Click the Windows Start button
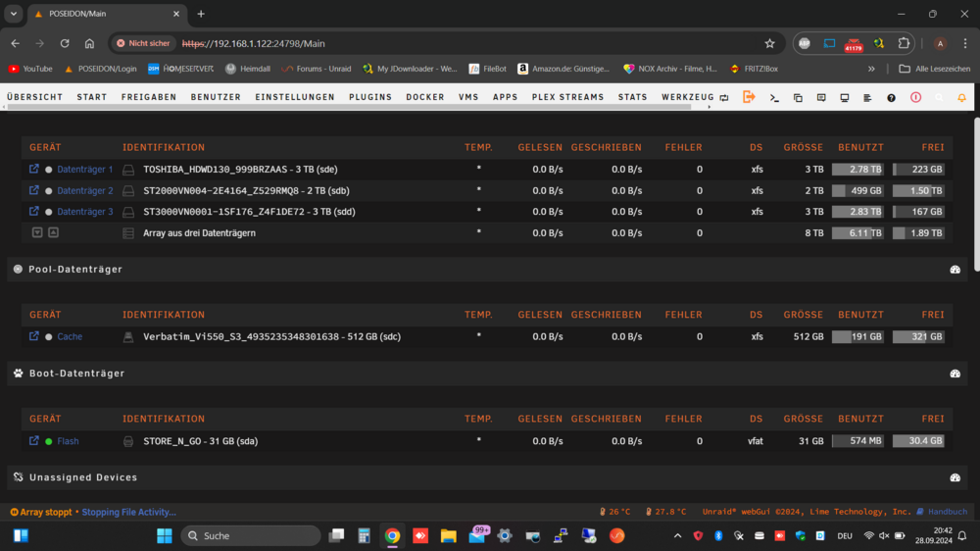The height and width of the screenshot is (551, 980). coord(165,536)
